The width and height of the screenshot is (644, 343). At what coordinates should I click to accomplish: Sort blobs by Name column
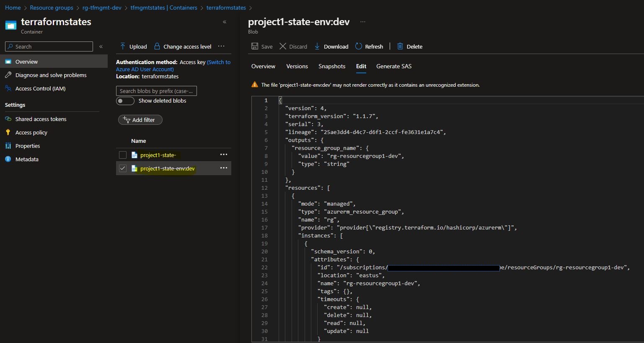138,141
